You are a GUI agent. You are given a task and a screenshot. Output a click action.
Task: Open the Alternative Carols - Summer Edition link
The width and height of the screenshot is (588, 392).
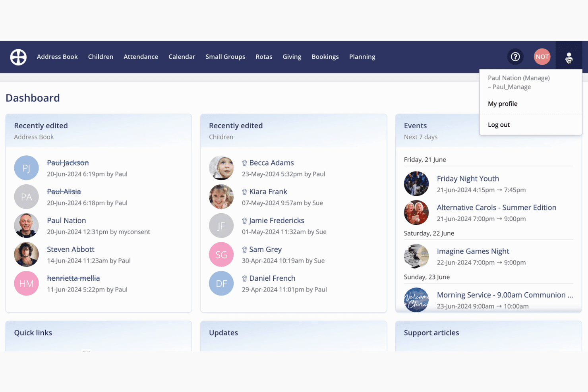pyautogui.click(x=497, y=208)
